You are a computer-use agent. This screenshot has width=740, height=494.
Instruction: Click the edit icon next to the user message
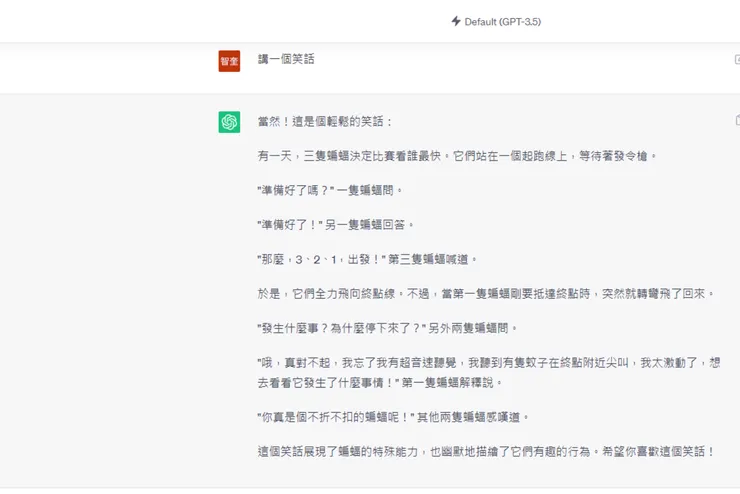(737, 59)
